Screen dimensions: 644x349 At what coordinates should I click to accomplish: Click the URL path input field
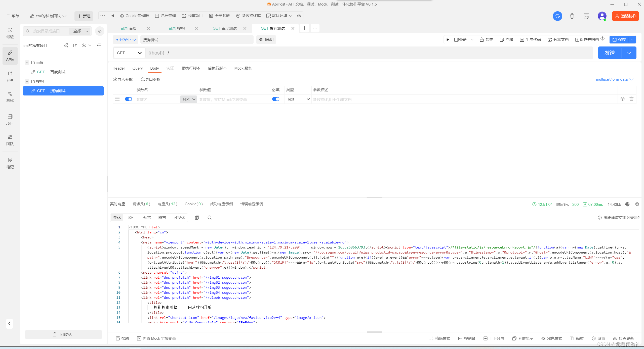pos(352,53)
